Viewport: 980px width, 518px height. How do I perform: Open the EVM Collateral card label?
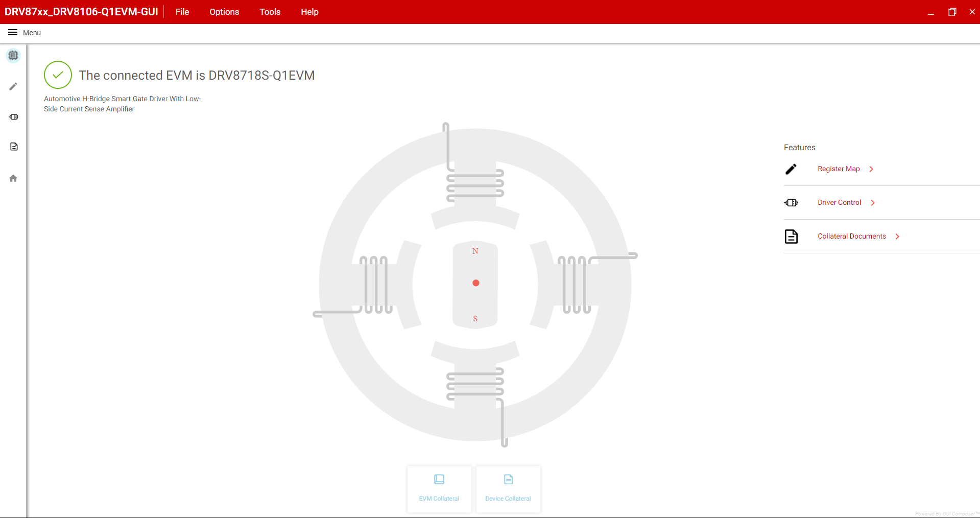439,499
